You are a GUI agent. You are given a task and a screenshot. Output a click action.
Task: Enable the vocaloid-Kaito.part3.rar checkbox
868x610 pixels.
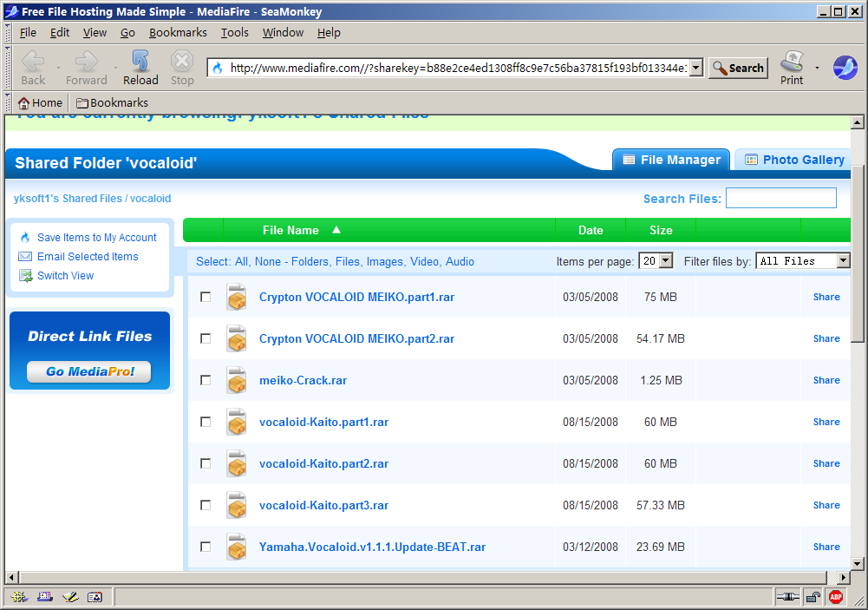click(x=206, y=505)
